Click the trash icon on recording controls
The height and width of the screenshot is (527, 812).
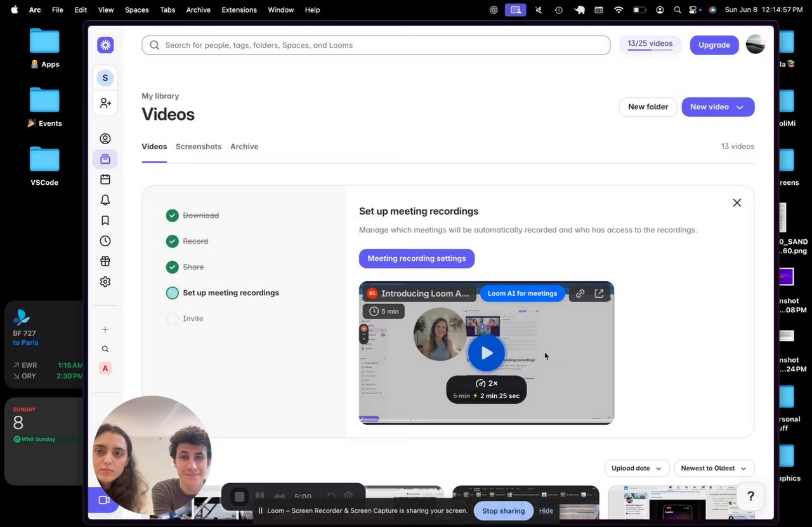point(348,496)
